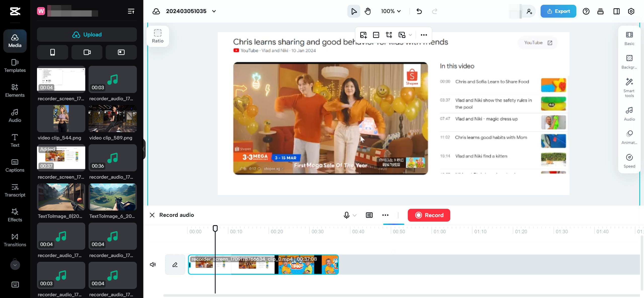Click the playhead marker on the timeline ruler
The height and width of the screenshot is (298, 644).
coord(215,228)
